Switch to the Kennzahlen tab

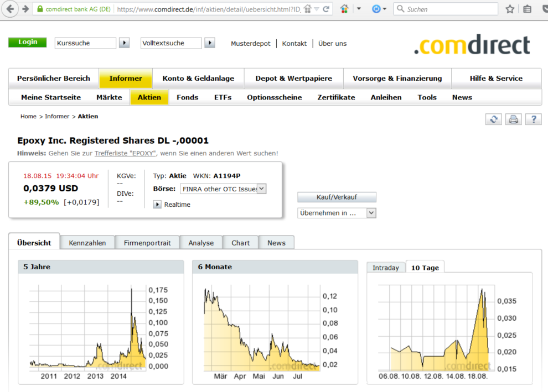pos(87,243)
